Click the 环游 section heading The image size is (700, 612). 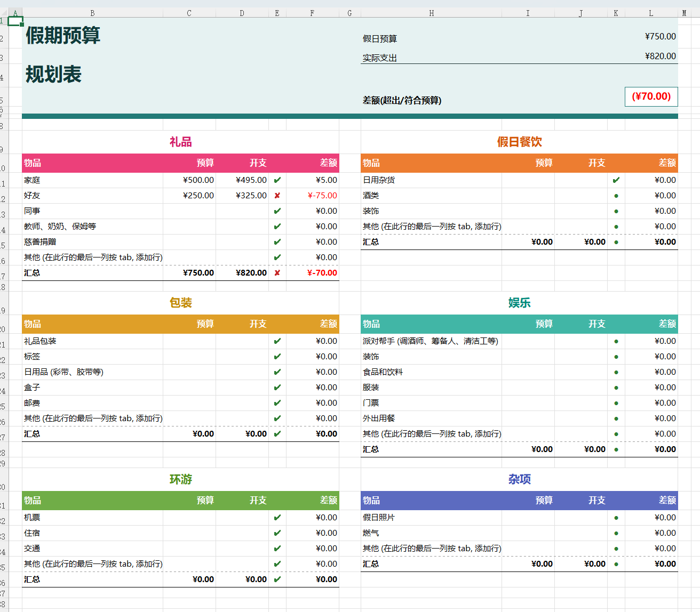pyautogui.click(x=180, y=479)
